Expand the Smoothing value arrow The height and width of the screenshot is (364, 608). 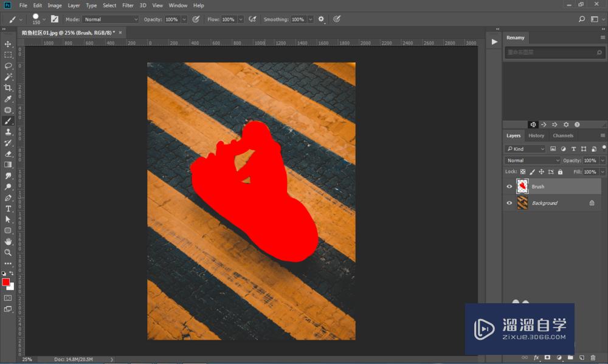point(311,19)
